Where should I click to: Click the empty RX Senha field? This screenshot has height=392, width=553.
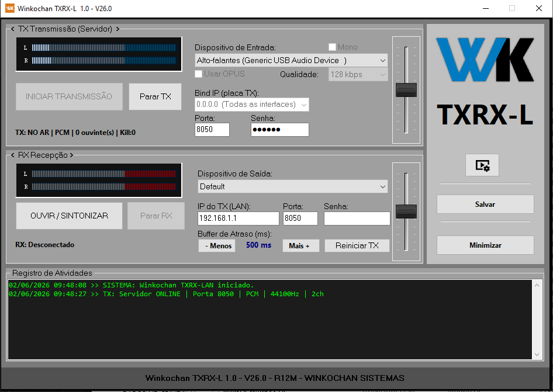(357, 218)
